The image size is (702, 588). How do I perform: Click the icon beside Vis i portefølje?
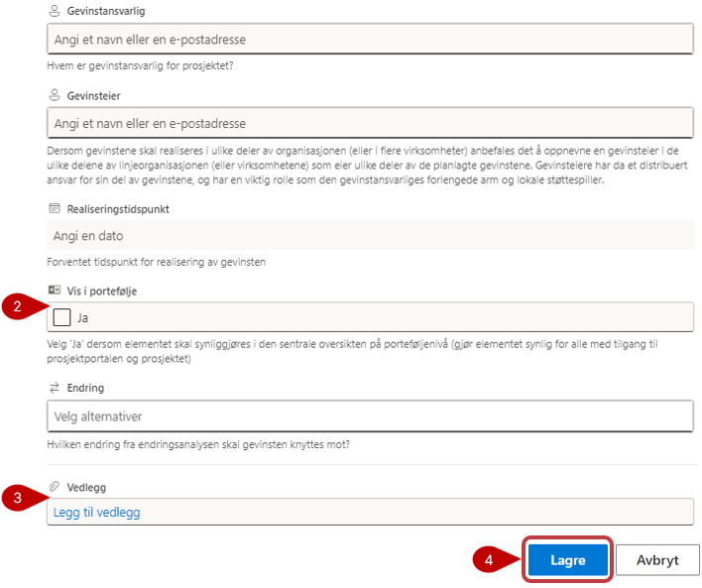click(54, 288)
